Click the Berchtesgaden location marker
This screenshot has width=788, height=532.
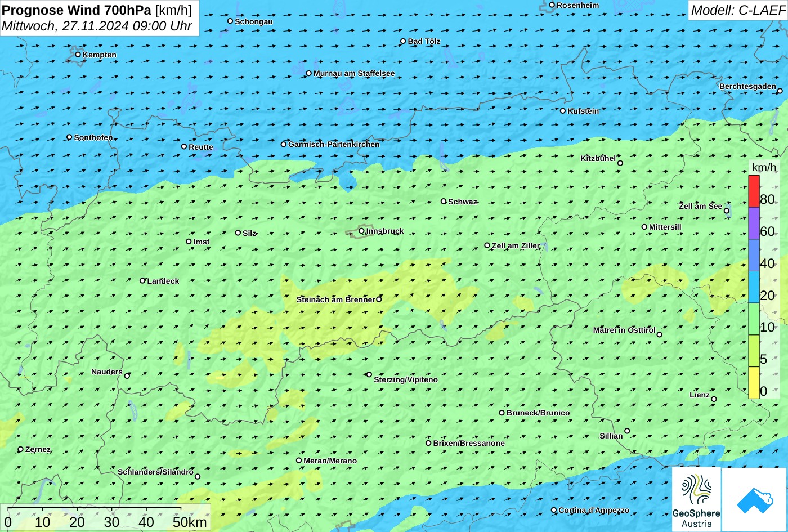coord(780,91)
